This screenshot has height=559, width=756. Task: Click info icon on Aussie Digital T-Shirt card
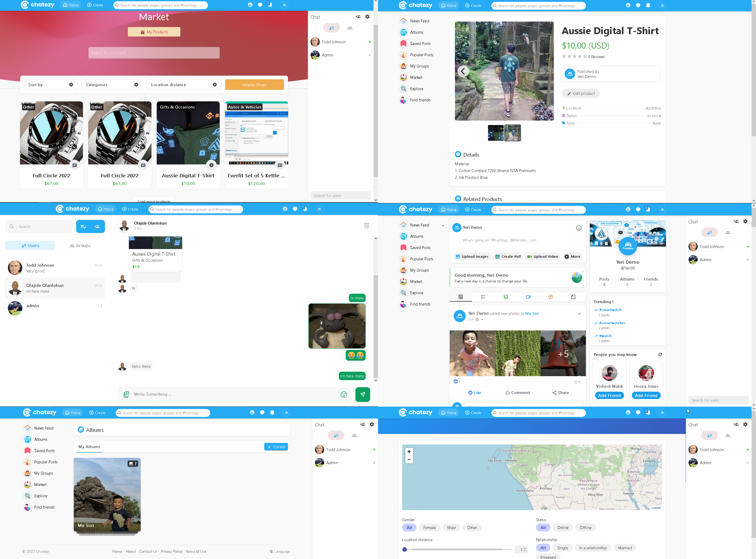211,165
